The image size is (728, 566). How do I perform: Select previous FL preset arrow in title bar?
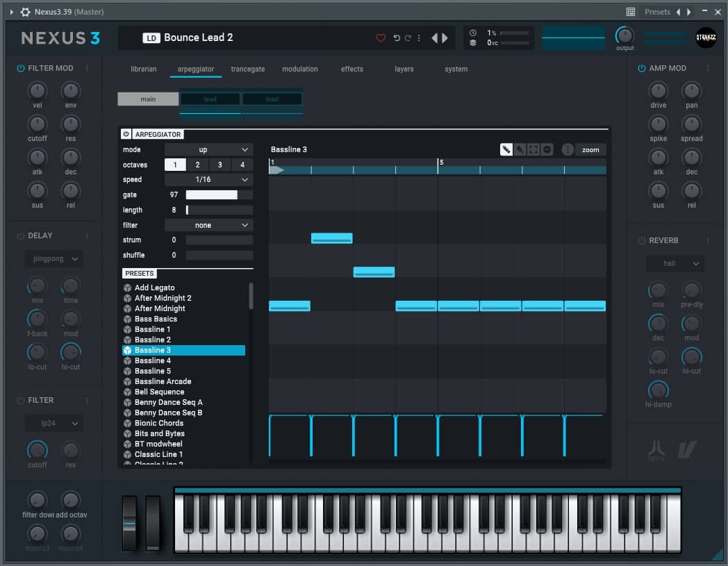coord(678,12)
